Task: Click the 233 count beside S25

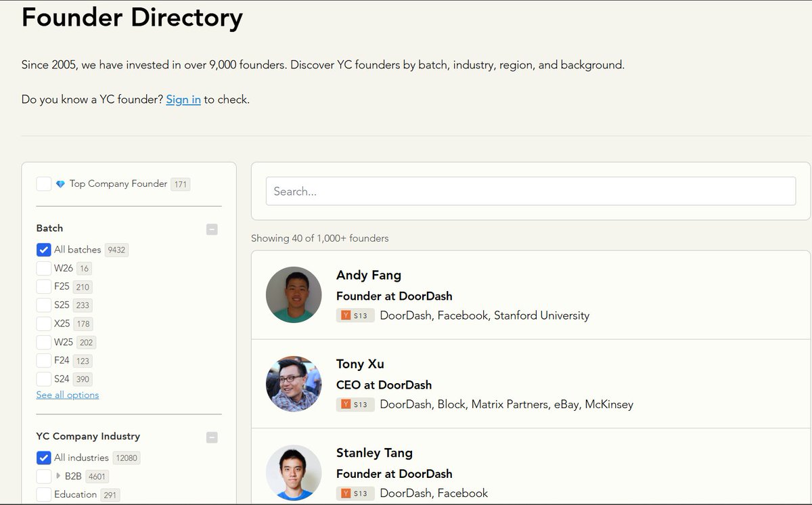Action: tap(83, 305)
